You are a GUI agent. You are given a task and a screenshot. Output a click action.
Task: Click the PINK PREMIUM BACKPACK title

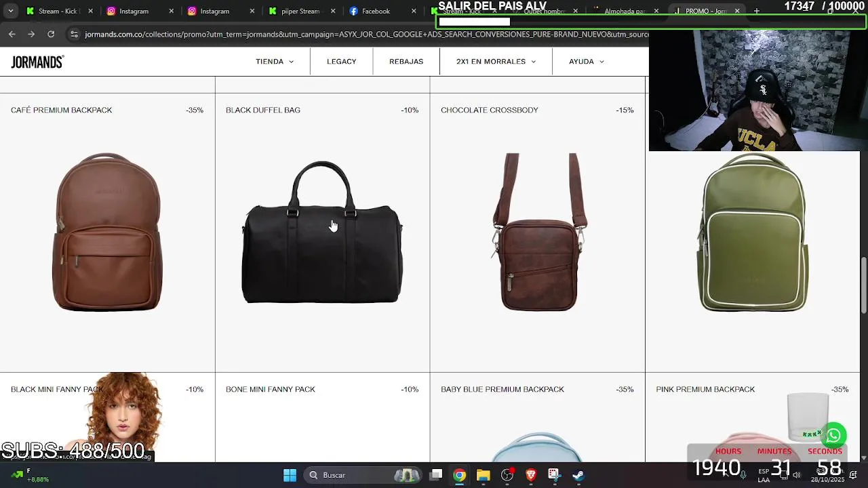click(x=705, y=389)
